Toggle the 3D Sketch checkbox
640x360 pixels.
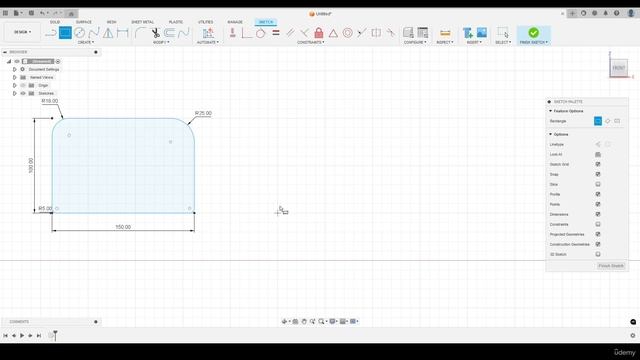pos(598,254)
